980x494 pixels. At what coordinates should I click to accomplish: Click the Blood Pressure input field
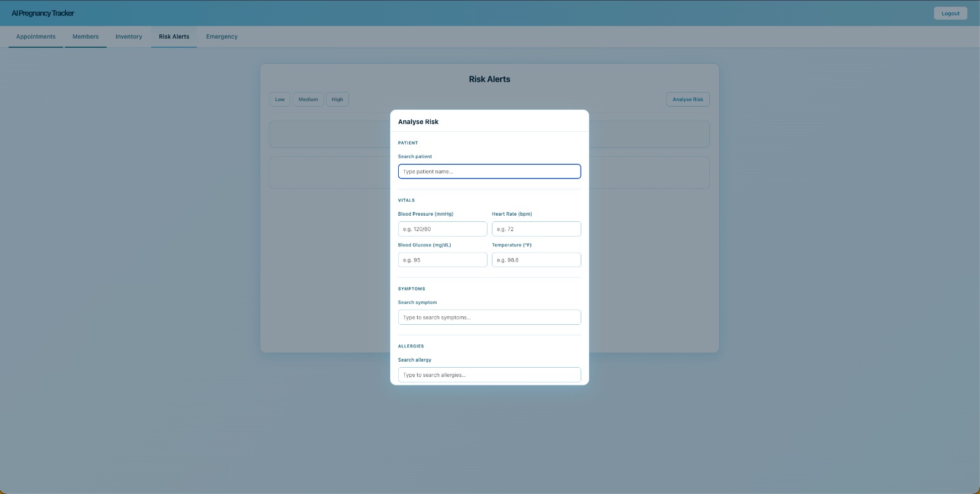[442, 229]
